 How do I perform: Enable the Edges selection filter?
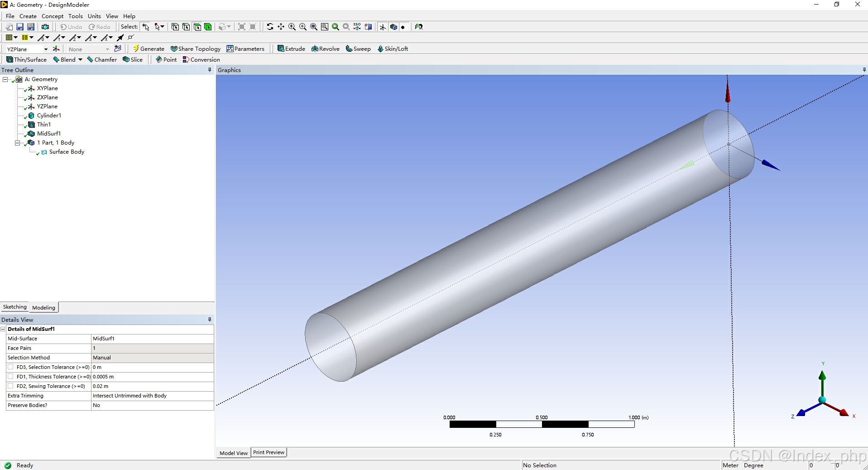click(186, 27)
